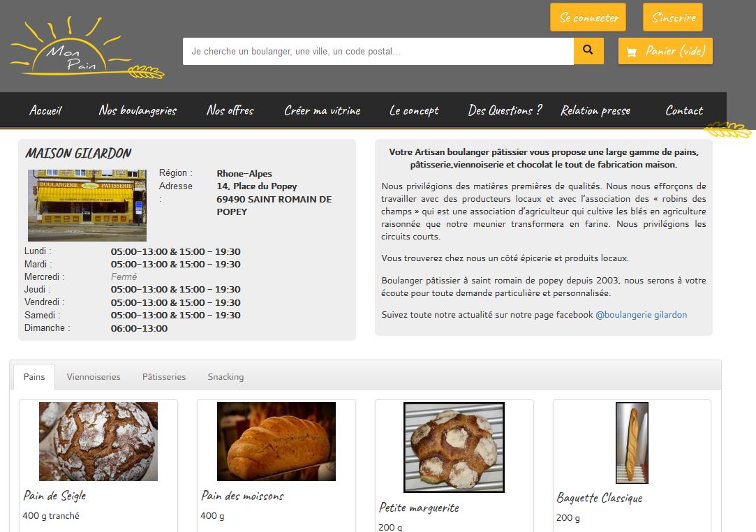The image size is (756, 532).
Task: Follow the @boulangerie gilardon Facebook link
Action: coord(641,315)
